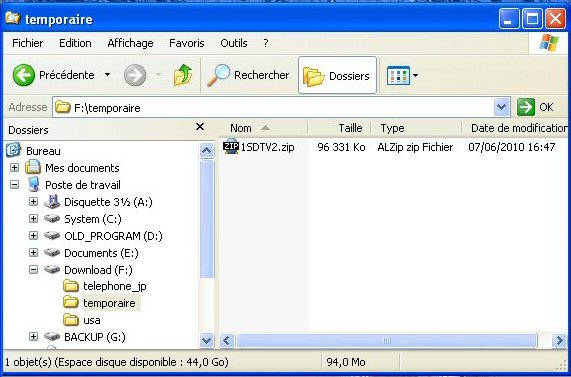The image size is (571, 377).
Task: Open the Outils menu
Action: click(x=234, y=43)
